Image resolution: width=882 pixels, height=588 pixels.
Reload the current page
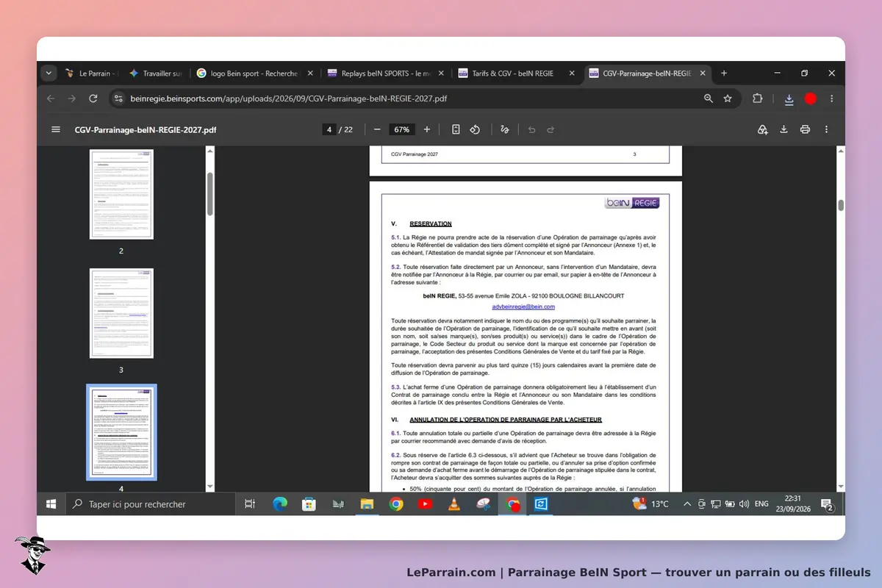click(93, 98)
